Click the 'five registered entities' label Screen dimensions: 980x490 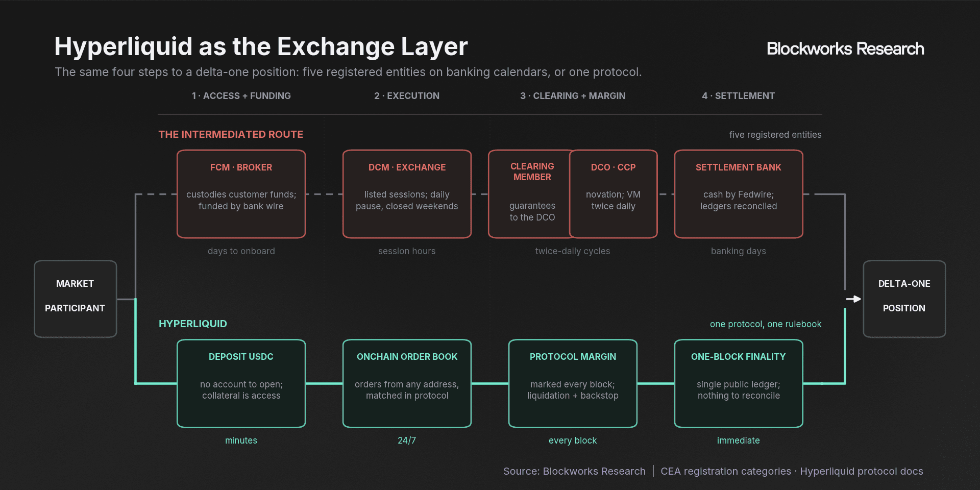[x=775, y=135]
